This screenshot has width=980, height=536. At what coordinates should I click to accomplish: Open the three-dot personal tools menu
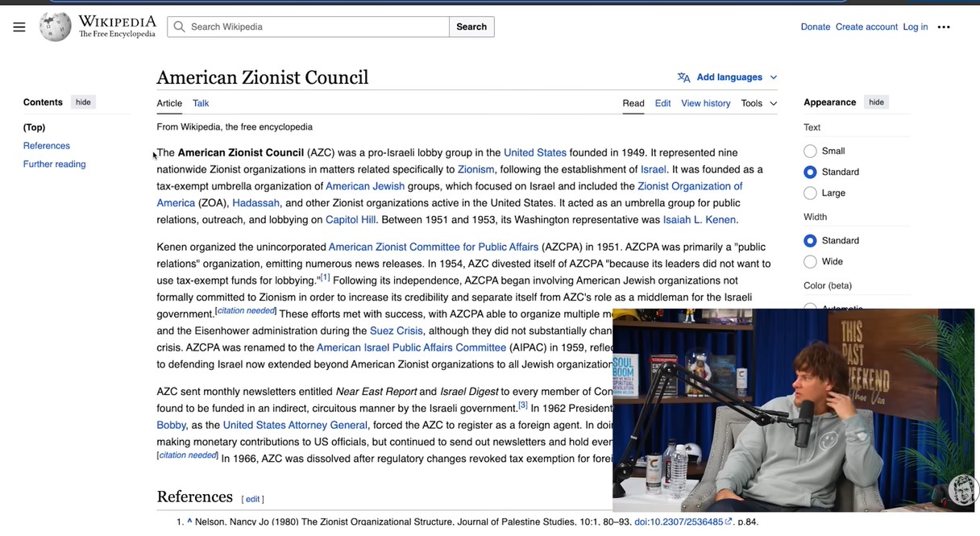pos(944,27)
